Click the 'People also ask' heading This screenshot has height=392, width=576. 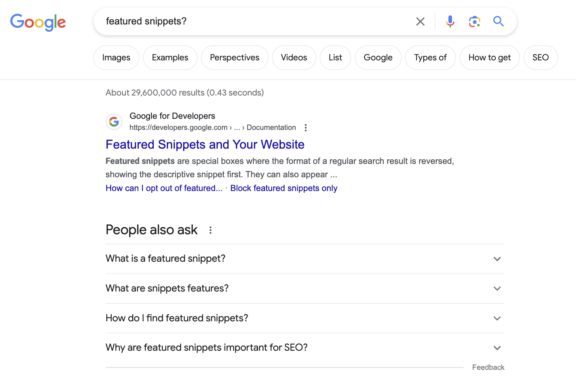(x=151, y=230)
